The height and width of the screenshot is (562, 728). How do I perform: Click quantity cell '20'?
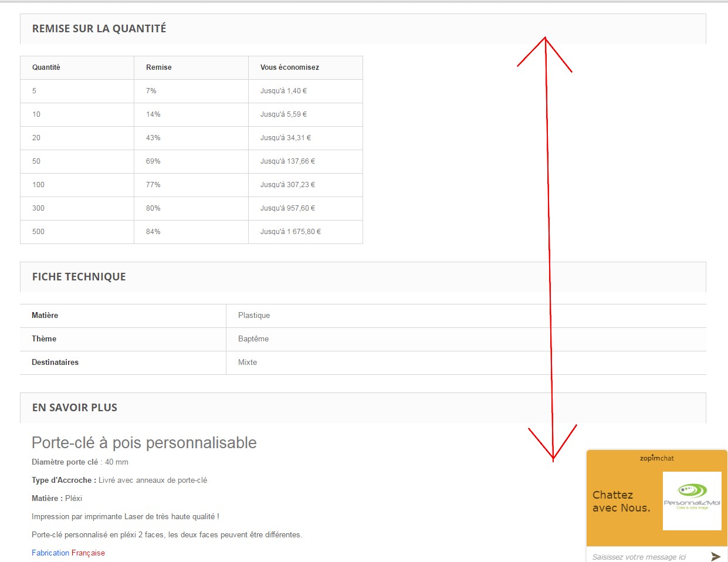pyautogui.click(x=77, y=138)
